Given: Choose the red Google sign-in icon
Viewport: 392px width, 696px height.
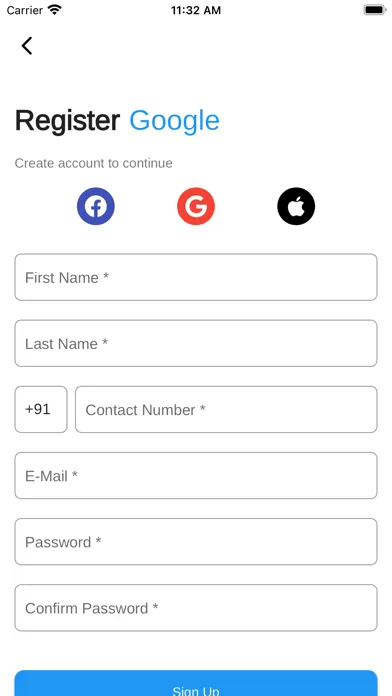Looking at the screenshot, I should point(196,206).
